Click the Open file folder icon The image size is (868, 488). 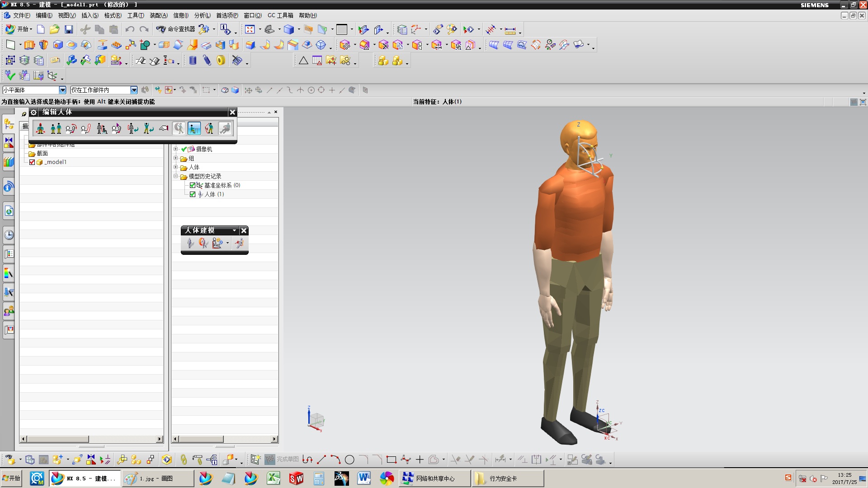point(55,29)
